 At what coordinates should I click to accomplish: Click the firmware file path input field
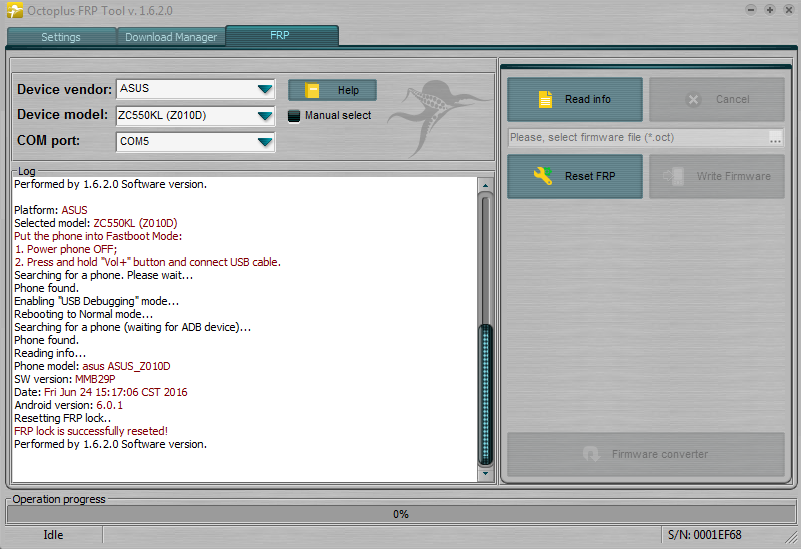[639, 137]
